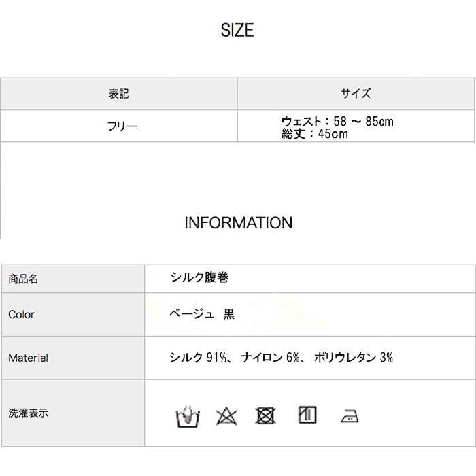Click the 黒 color value
This screenshot has height=476, width=476.
[x=229, y=313]
